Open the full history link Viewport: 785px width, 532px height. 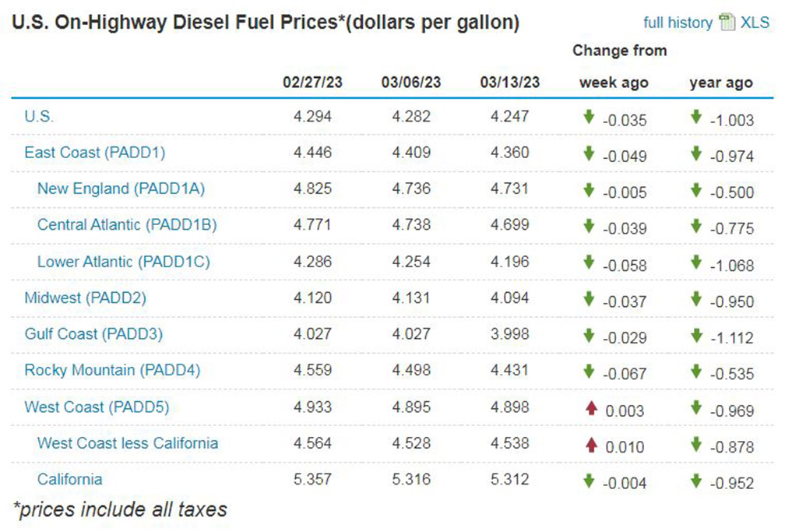678,23
